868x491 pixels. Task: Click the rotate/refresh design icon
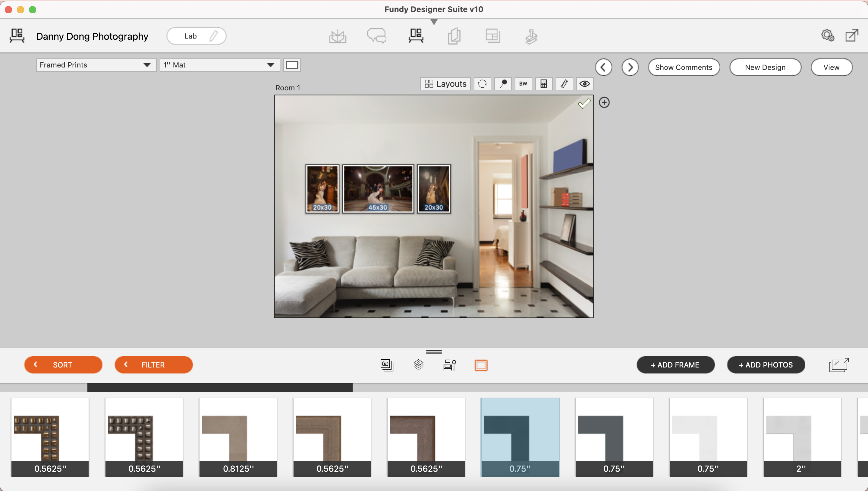pyautogui.click(x=483, y=83)
